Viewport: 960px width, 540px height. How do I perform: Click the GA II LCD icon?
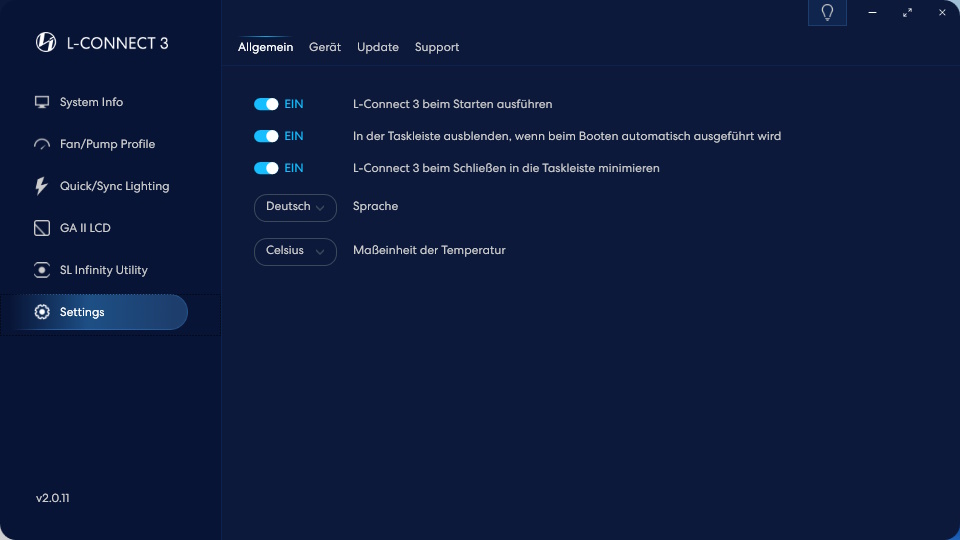click(42, 228)
